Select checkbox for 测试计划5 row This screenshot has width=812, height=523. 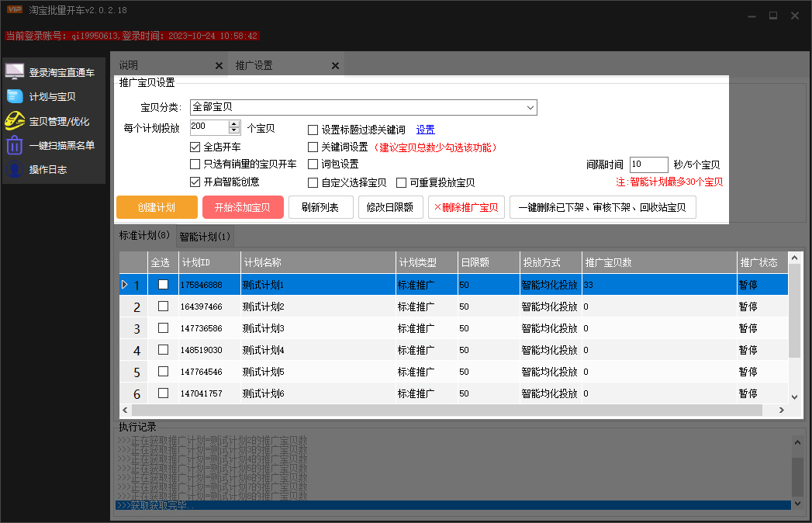pos(163,372)
